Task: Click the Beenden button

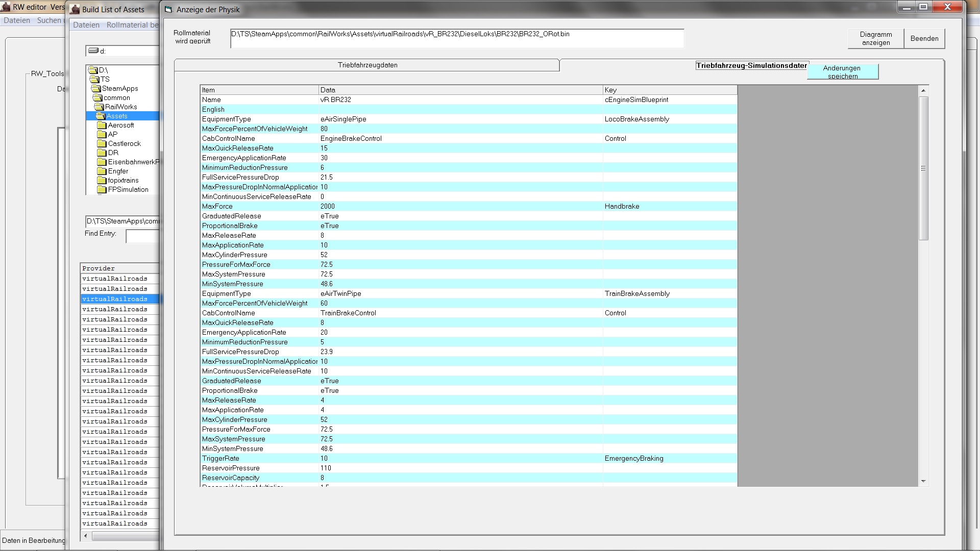Action: (924, 38)
